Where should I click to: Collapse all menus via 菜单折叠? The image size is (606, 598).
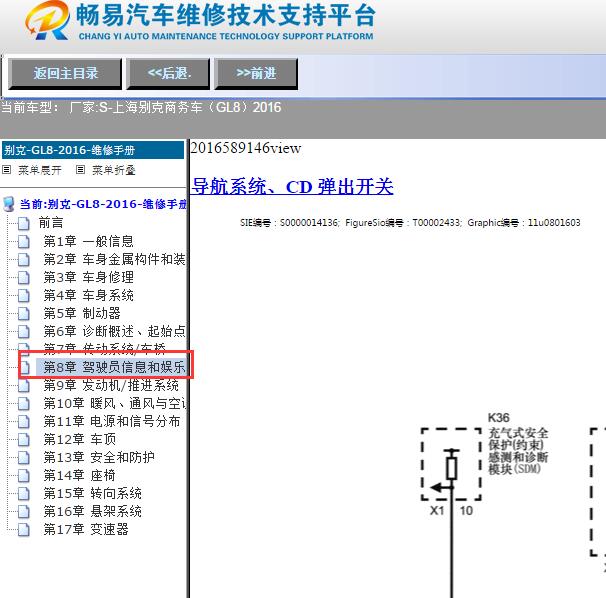point(114,170)
